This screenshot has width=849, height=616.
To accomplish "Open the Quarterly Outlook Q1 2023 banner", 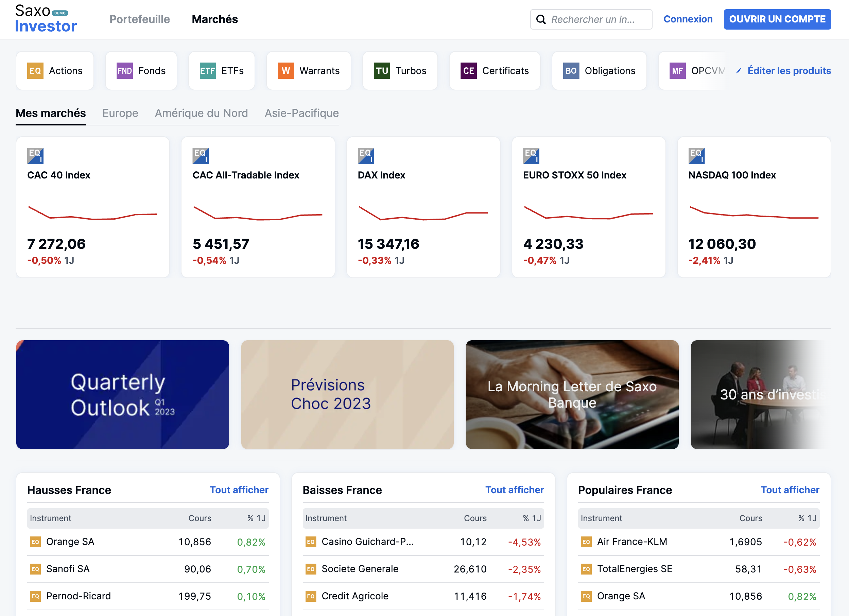I will 122,395.
